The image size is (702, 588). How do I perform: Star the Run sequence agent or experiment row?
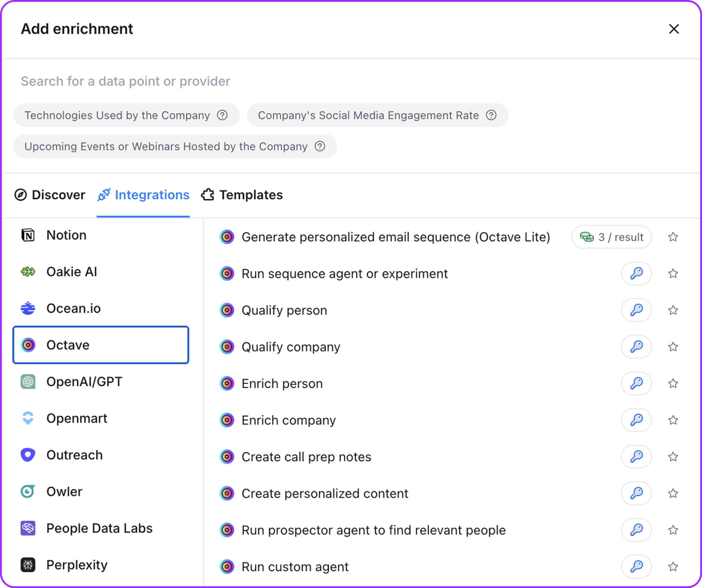[x=673, y=273]
